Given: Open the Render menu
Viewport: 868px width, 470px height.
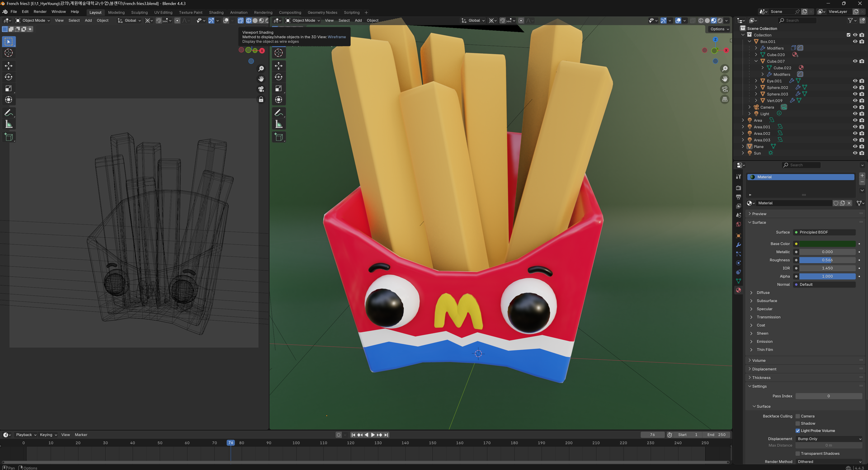Looking at the screenshot, I should click(40, 11).
